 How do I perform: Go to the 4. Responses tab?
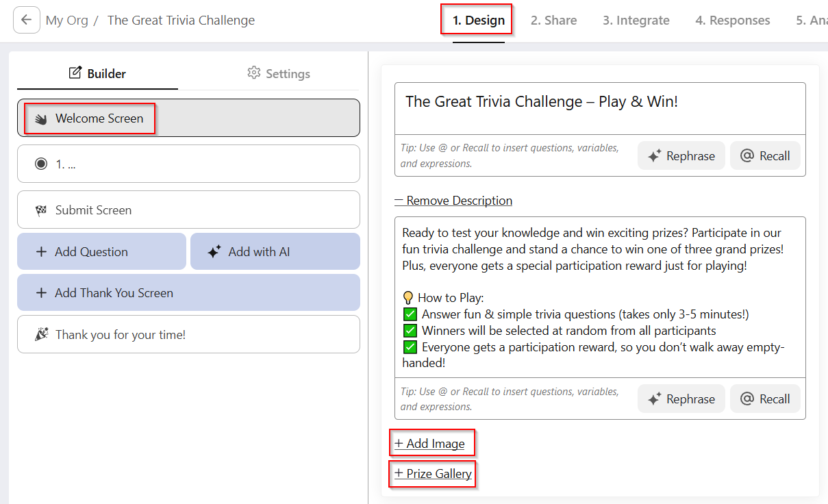point(733,21)
